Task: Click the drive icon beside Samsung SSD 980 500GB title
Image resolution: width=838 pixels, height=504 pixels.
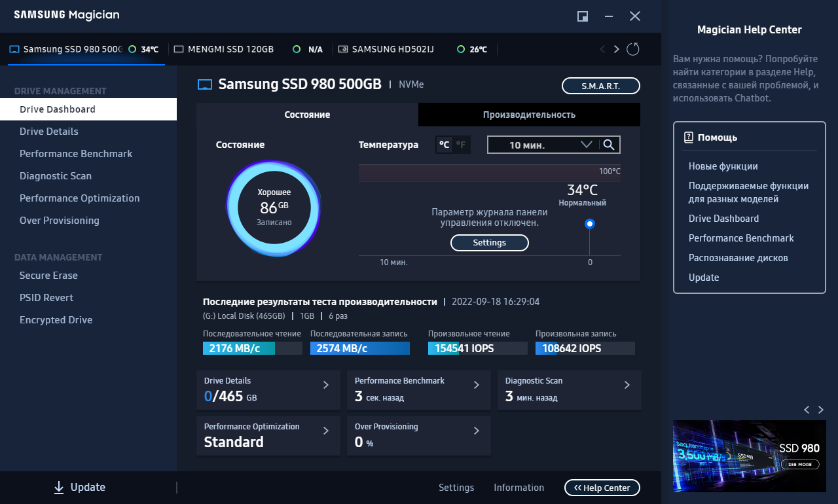Action: (x=205, y=84)
